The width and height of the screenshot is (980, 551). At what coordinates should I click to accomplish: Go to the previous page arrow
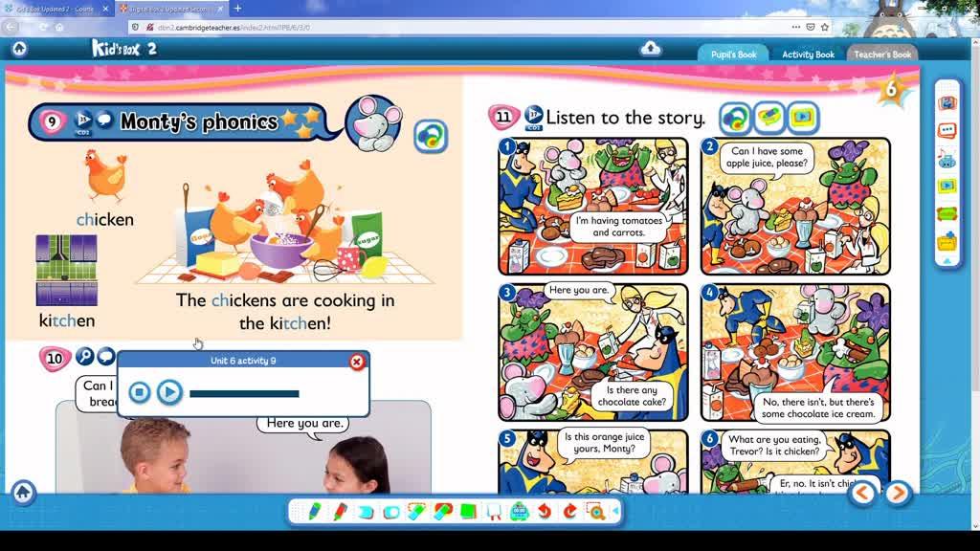point(862,493)
